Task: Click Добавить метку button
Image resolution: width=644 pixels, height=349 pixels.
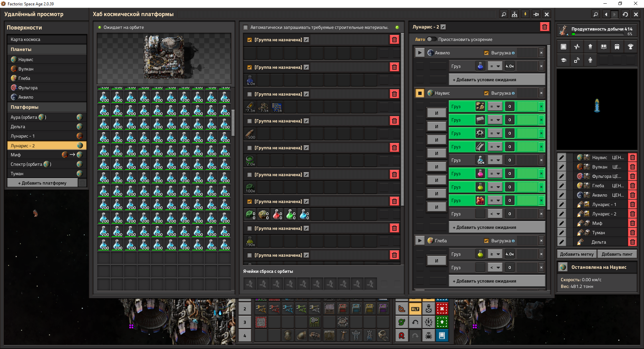Action: point(577,254)
